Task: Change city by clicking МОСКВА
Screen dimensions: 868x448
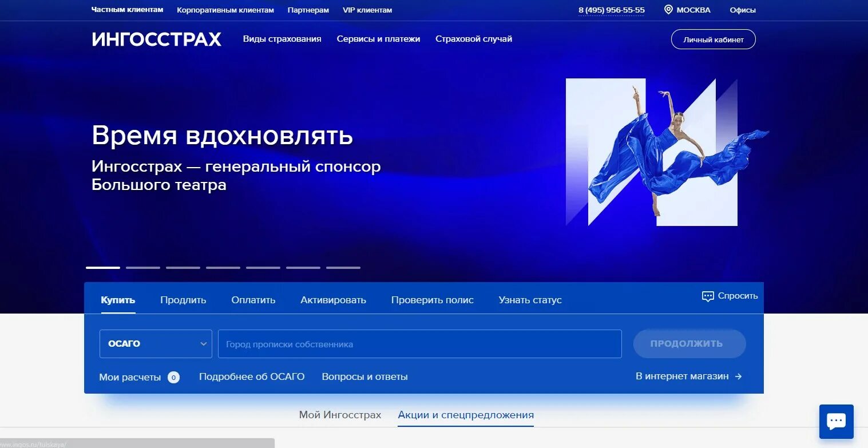Action: [693, 10]
